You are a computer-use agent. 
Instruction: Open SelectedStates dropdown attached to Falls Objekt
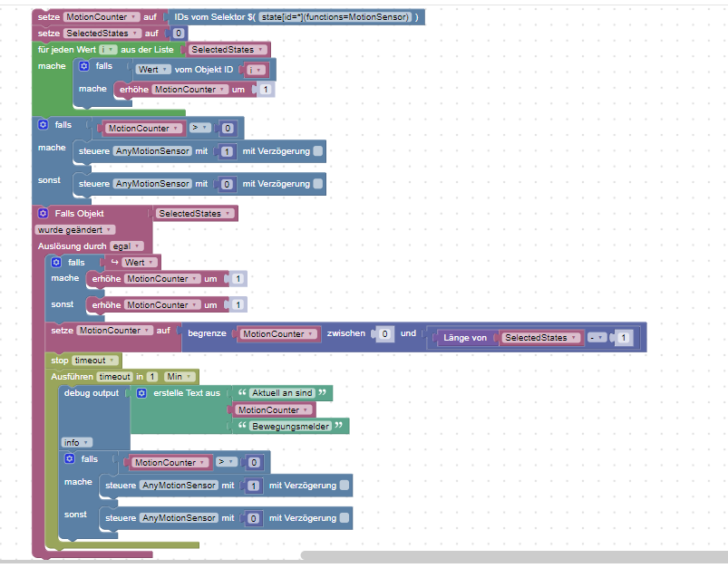(x=195, y=214)
